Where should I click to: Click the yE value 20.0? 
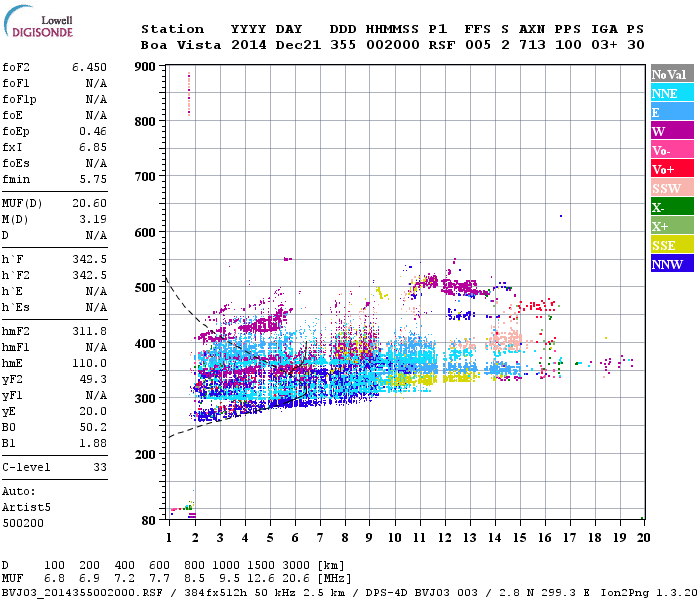93,411
